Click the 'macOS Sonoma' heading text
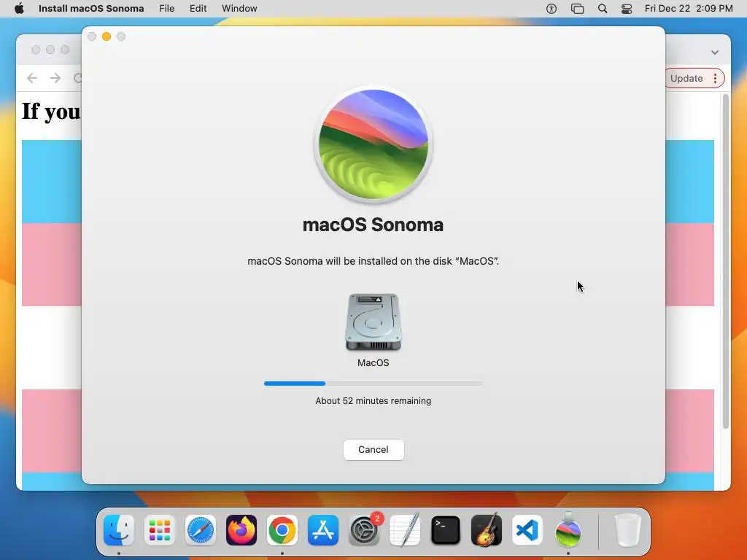Image resolution: width=747 pixels, height=560 pixels. (x=373, y=225)
